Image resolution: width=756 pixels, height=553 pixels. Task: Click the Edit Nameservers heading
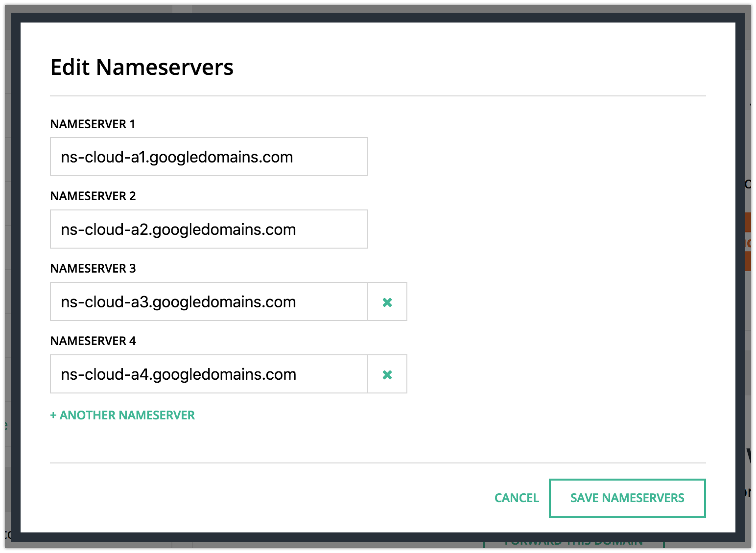(142, 68)
